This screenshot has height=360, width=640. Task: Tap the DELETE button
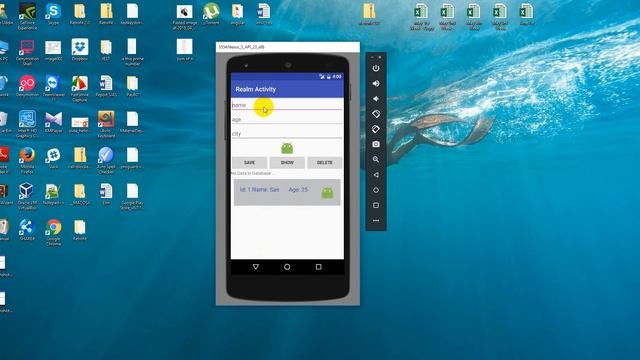coord(324,162)
